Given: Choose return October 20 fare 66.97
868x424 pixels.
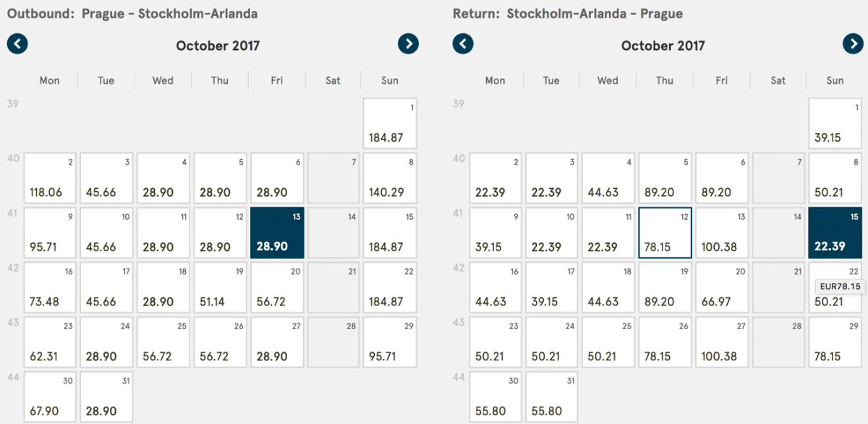Looking at the screenshot, I should 721,287.
